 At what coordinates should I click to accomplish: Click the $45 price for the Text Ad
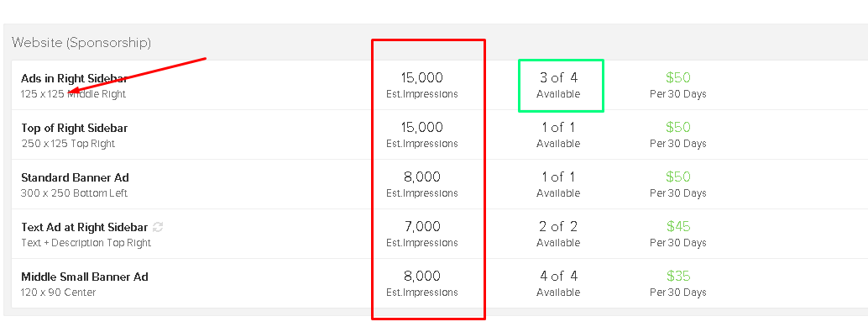pyautogui.click(x=678, y=226)
